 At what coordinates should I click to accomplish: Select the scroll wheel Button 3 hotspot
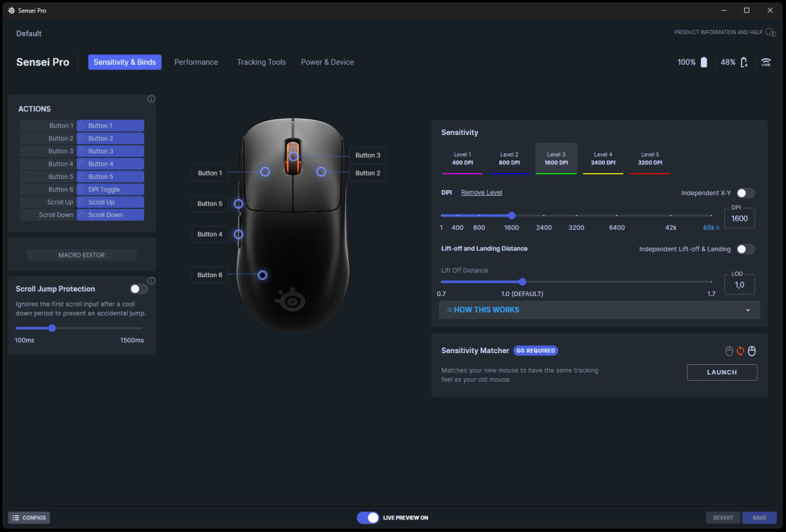tap(294, 157)
